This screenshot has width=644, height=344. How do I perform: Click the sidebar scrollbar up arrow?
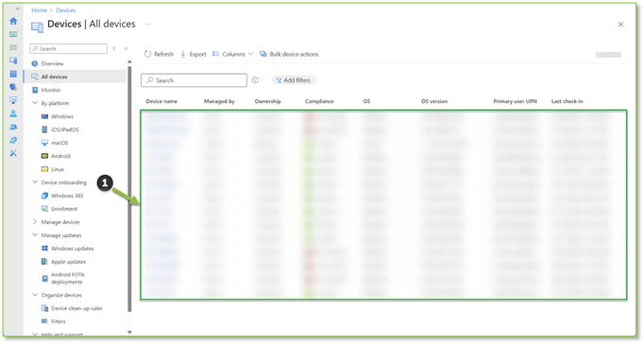[x=129, y=61]
